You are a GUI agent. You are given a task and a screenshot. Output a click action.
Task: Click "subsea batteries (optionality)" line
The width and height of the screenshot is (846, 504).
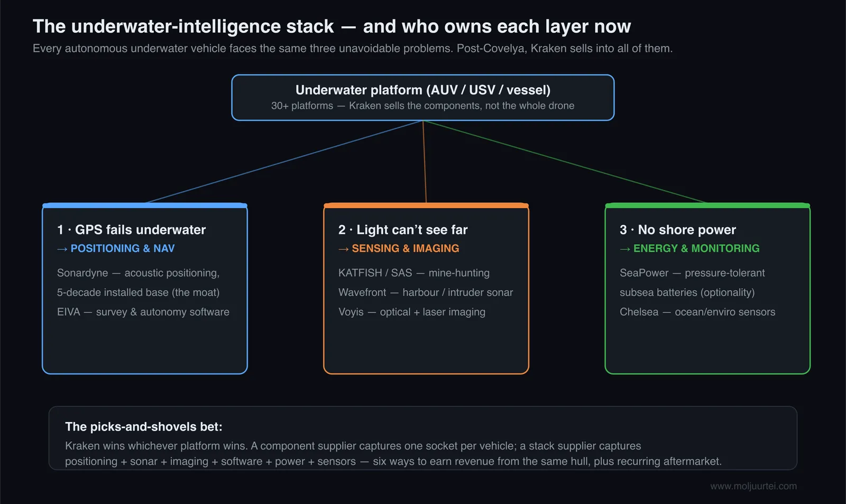687,293
